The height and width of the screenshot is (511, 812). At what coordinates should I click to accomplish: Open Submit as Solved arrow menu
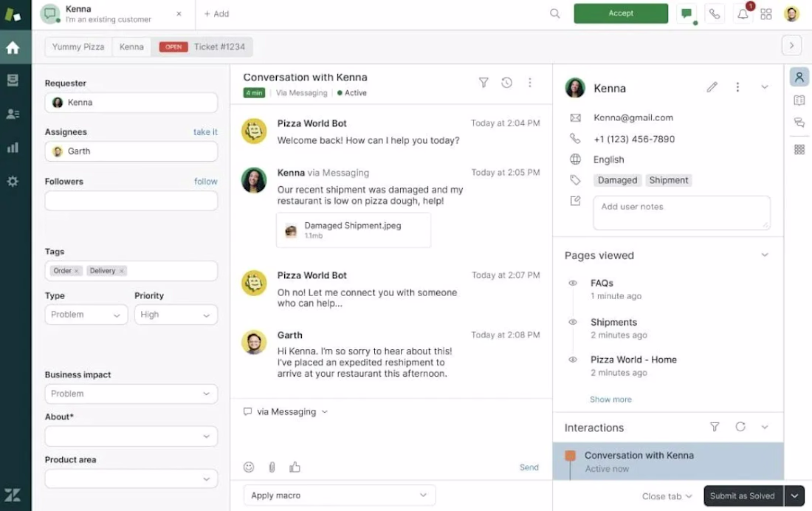pos(794,496)
